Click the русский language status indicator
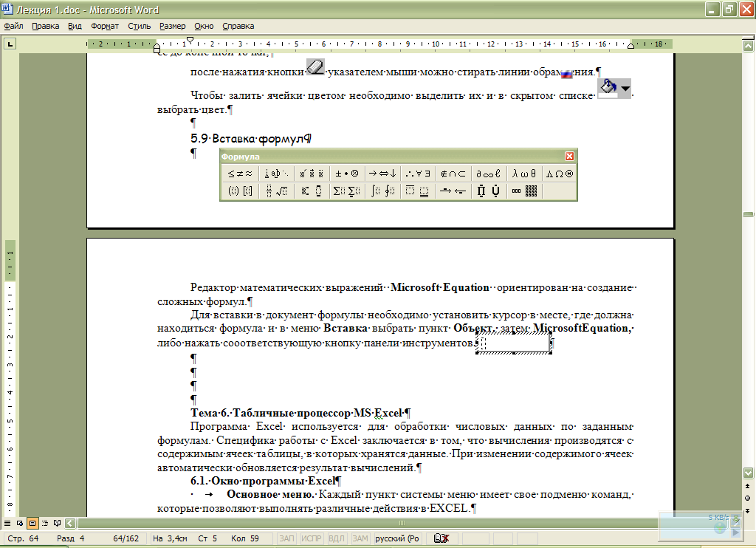Viewport: 756px width, 548px height. pyautogui.click(x=396, y=538)
